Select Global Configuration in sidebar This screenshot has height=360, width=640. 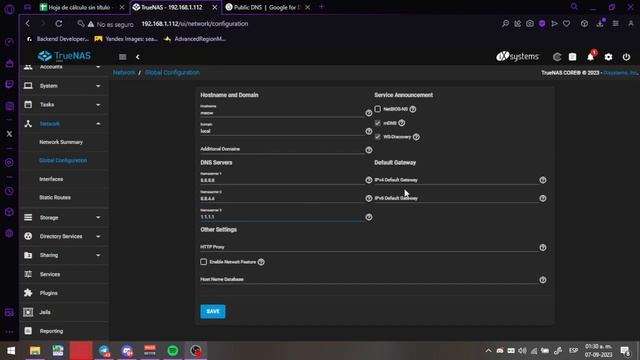pyautogui.click(x=63, y=160)
